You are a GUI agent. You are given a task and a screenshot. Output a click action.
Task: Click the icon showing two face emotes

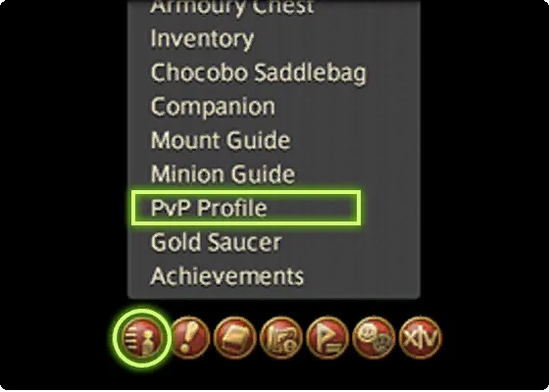coord(374,338)
